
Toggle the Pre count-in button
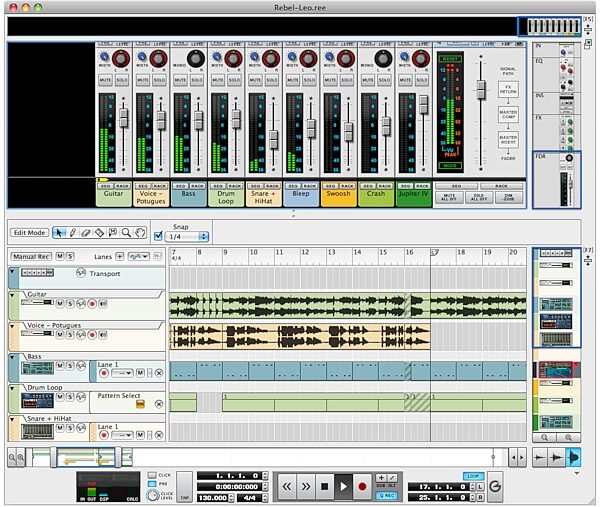pyautogui.click(x=152, y=484)
